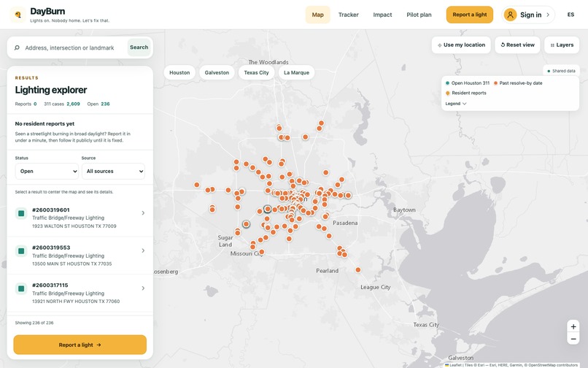Click the Resident reports legend swatch

pos(447,93)
